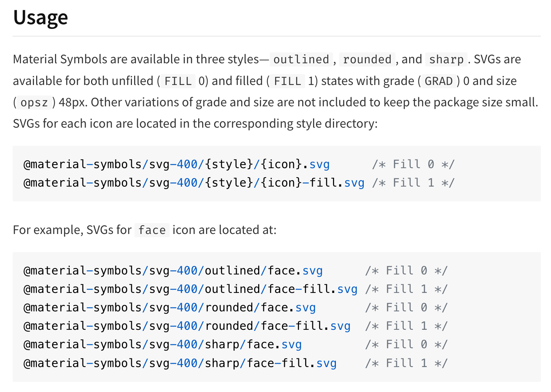Select the inline code word "sharp"
Screen dimensions: 551x392
tap(446, 59)
